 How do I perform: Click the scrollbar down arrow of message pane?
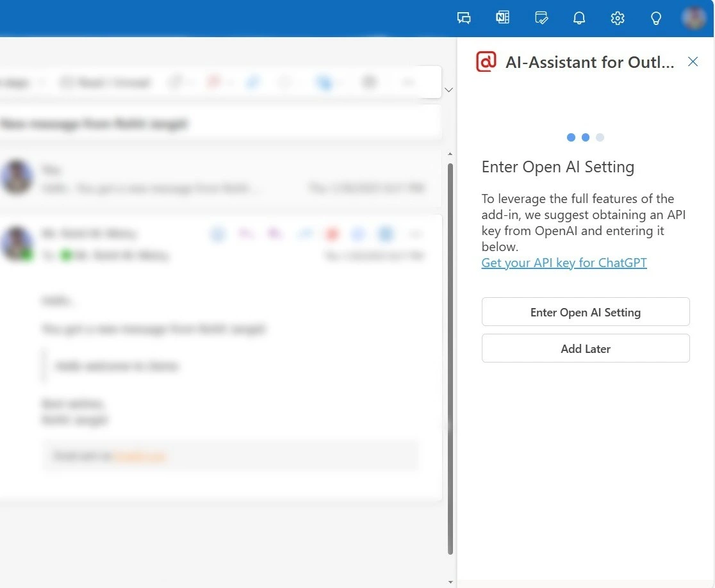point(450,582)
